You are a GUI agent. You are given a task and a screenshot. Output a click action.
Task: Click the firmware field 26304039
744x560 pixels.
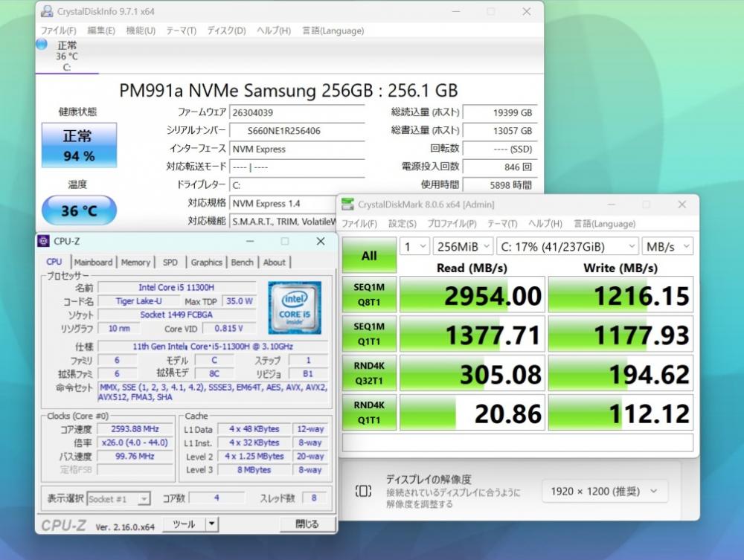tap(297, 112)
